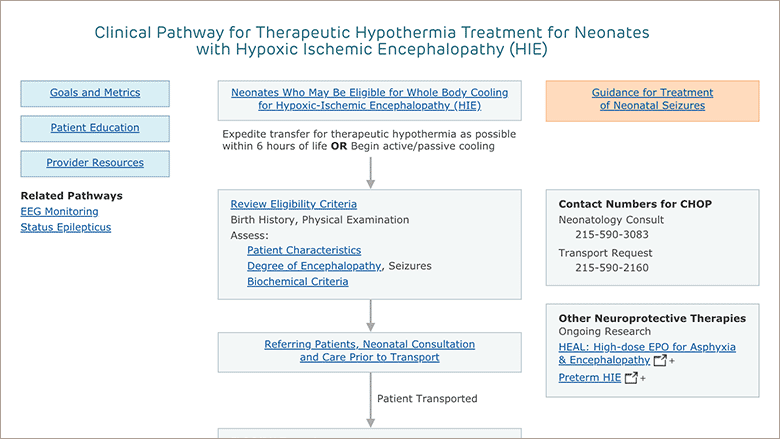Click the Neonatology Consult phone number 215-590-3083
Screen dimensions: 780x439
[x=612, y=235]
